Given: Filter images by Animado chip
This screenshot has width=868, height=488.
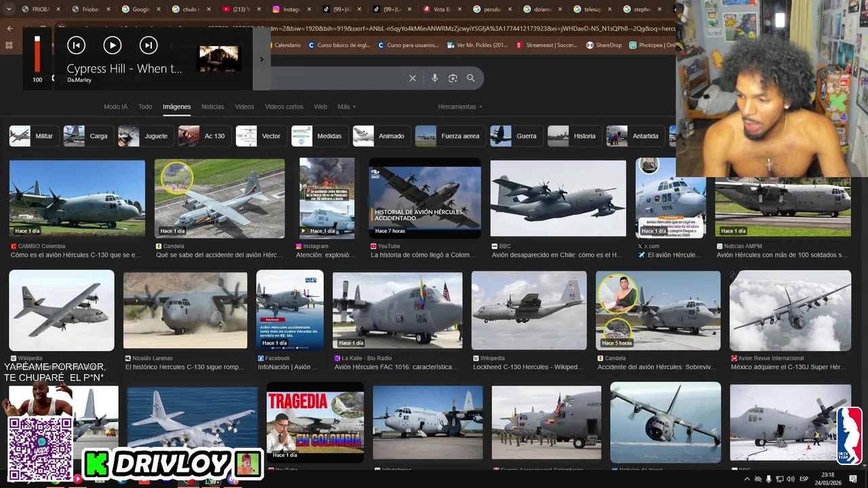Looking at the screenshot, I should point(380,136).
